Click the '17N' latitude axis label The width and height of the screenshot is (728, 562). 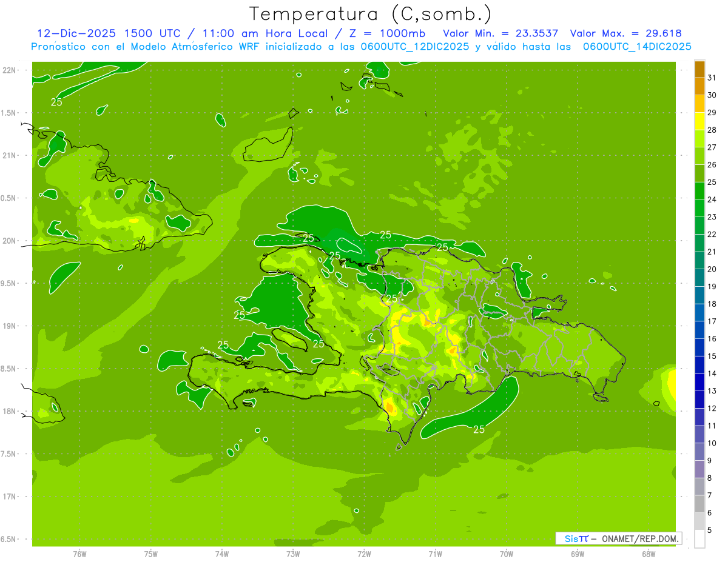pos(9,497)
